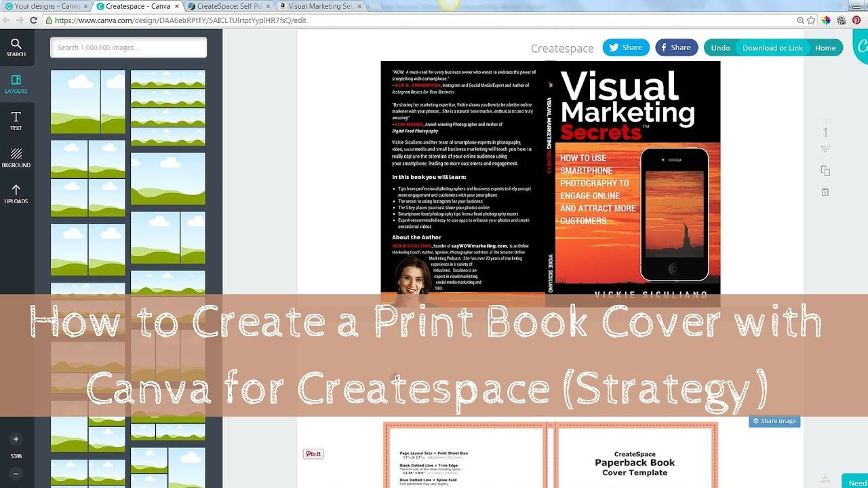Viewport: 868px width, 488px height.
Task: Select the Layouts sidebar tool
Action: click(16, 84)
